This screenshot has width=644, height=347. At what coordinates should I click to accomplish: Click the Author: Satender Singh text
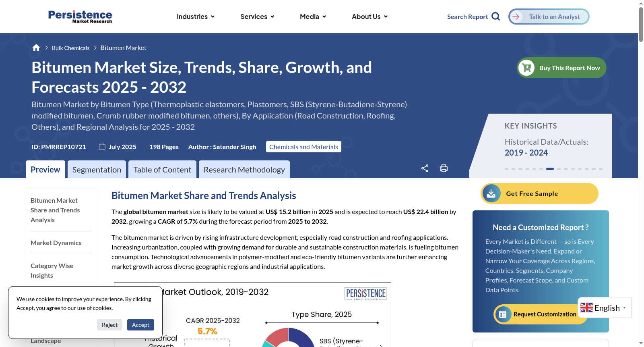pos(222,147)
